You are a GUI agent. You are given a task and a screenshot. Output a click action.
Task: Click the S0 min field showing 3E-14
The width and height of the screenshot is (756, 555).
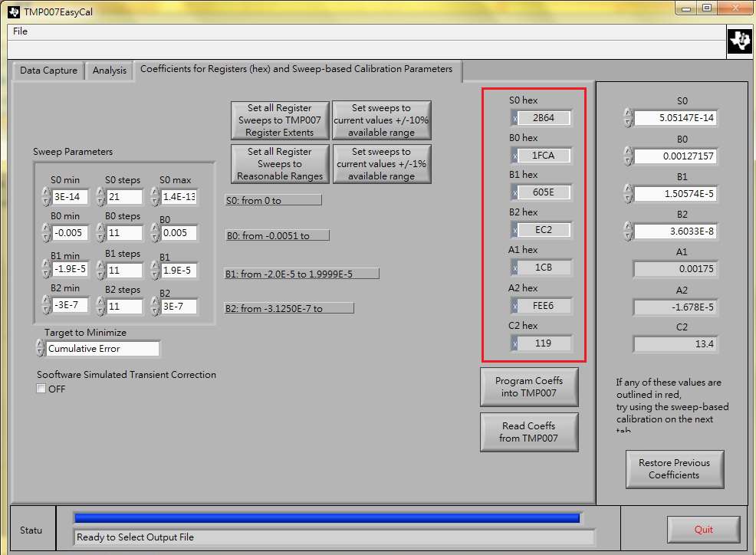(70, 197)
